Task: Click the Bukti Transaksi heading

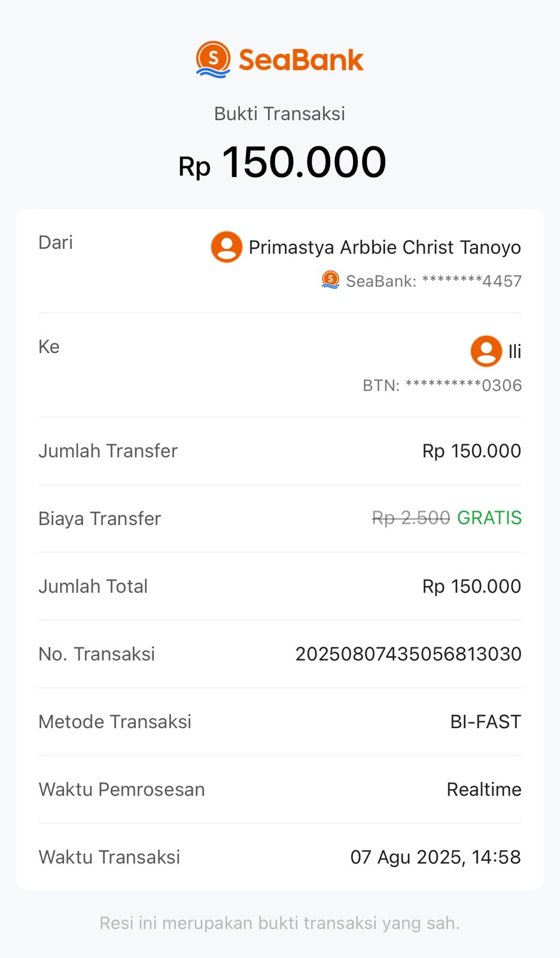Action: coord(279,114)
